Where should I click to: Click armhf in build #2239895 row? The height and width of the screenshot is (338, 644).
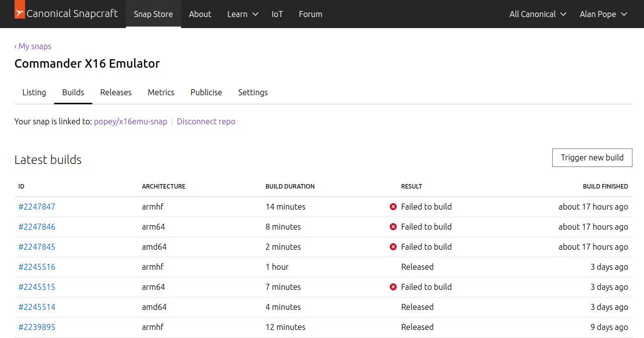(153, 327)
